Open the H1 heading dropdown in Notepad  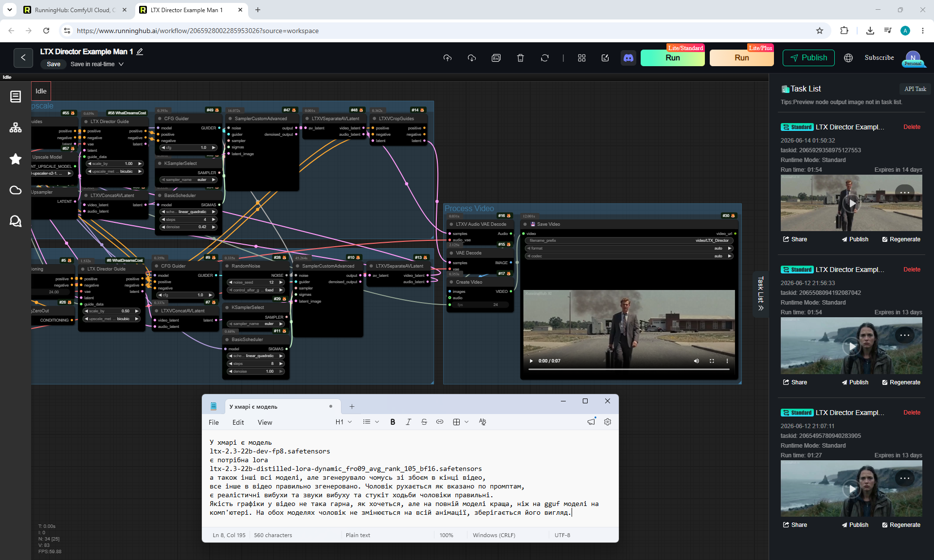point(343,422)
